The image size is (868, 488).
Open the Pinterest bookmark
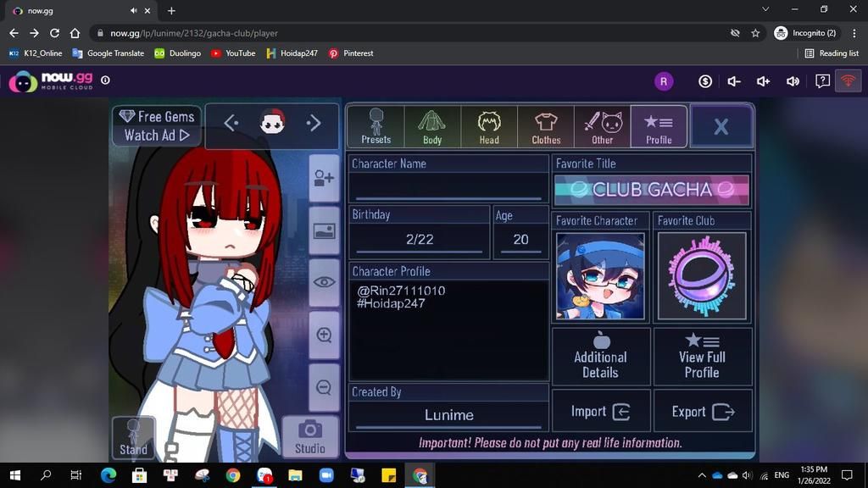[351, 53]
